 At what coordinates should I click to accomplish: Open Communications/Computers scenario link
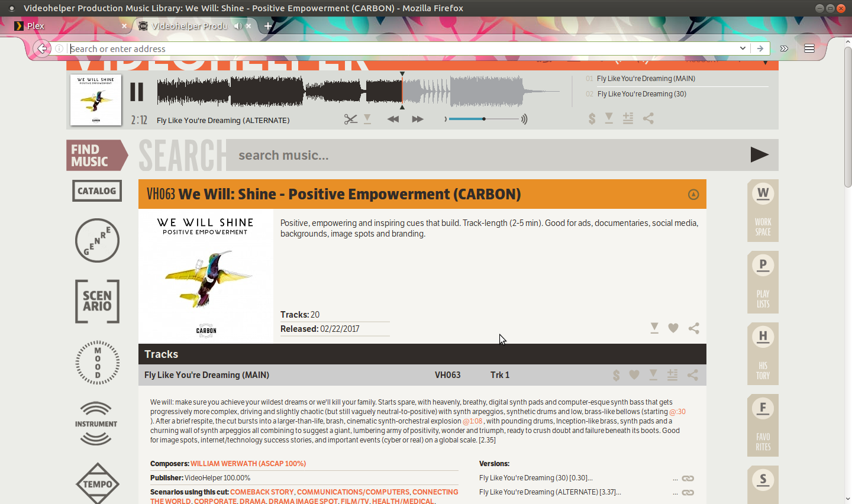point(353,492)
